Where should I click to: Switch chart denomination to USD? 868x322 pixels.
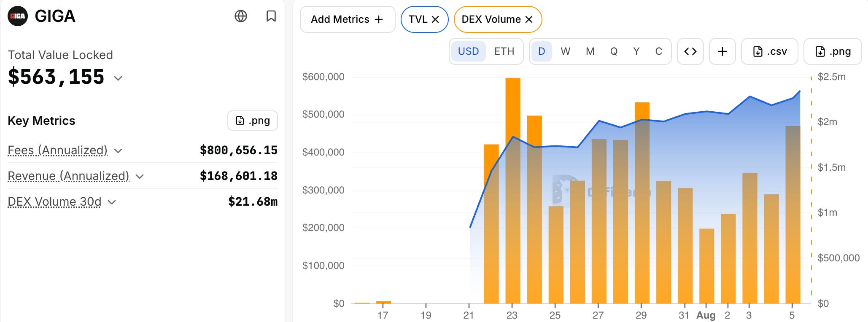(468, 51)
